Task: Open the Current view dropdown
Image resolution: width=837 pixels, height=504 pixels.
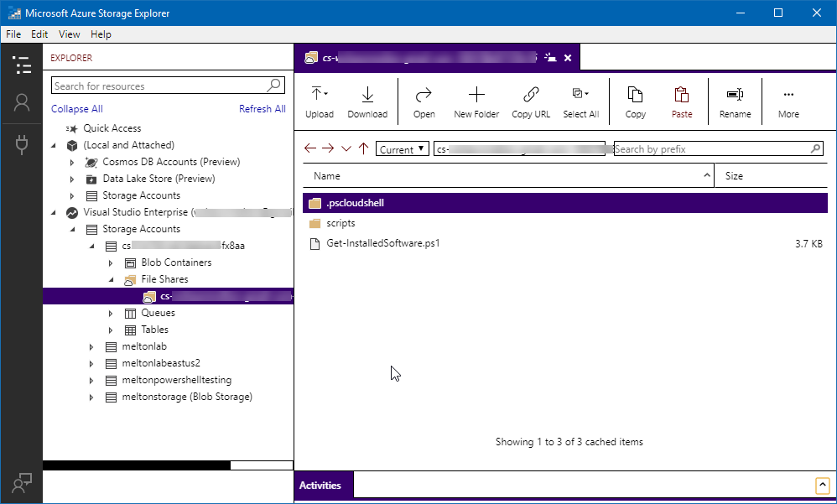Action: pyautogui.click(x=403, y=149)
